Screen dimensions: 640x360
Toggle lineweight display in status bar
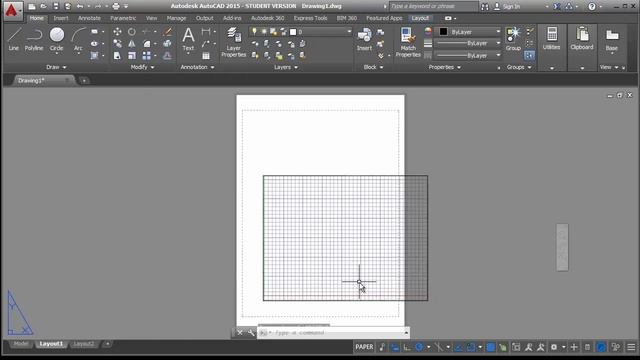[x=491, y=347]
